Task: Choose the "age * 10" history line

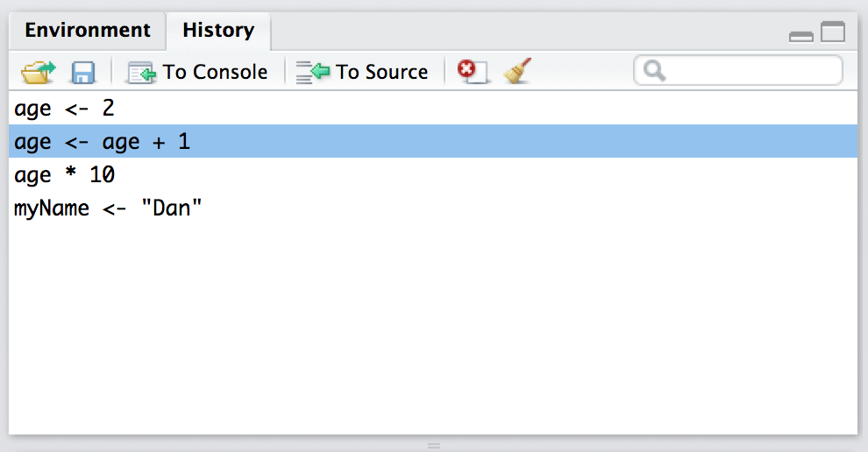Action: (65, 175)
